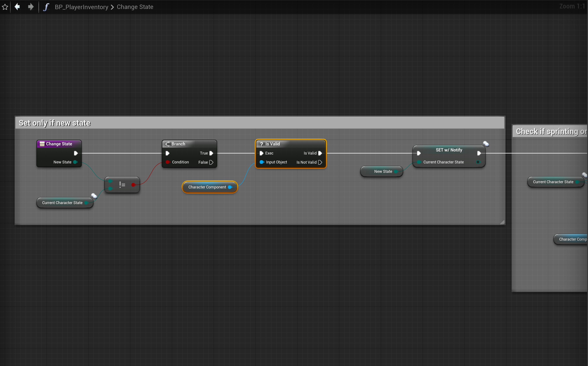The height and width of the screenshot is (366, 588).
Task: Click the Branch True execution pin
Action: click(x=211, y=153)
